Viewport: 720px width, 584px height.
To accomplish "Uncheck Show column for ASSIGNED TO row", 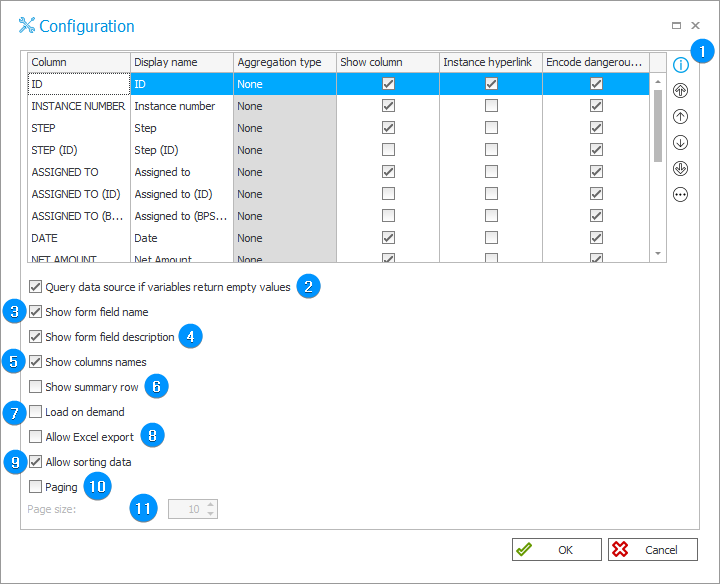I will [388, 172].
